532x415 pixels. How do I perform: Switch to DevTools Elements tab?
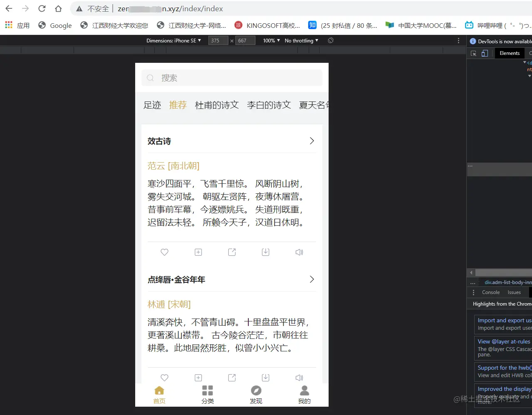(x=510, y=53)
